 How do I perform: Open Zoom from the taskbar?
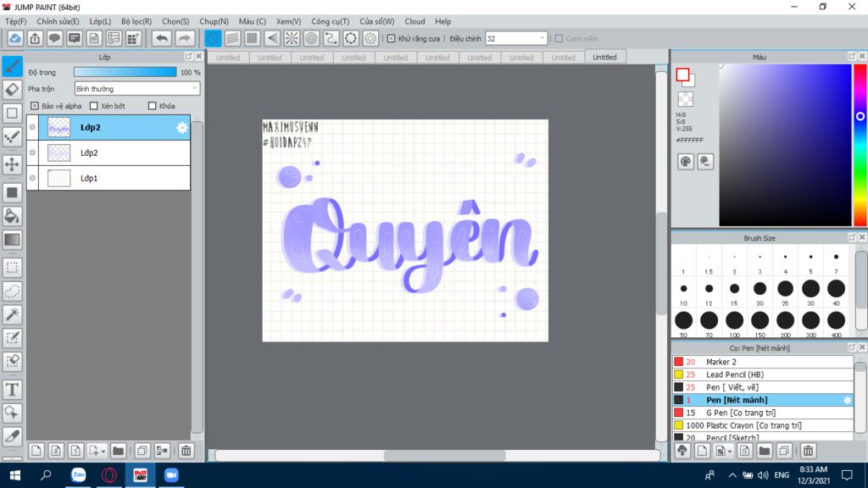[x=171, y=475]
